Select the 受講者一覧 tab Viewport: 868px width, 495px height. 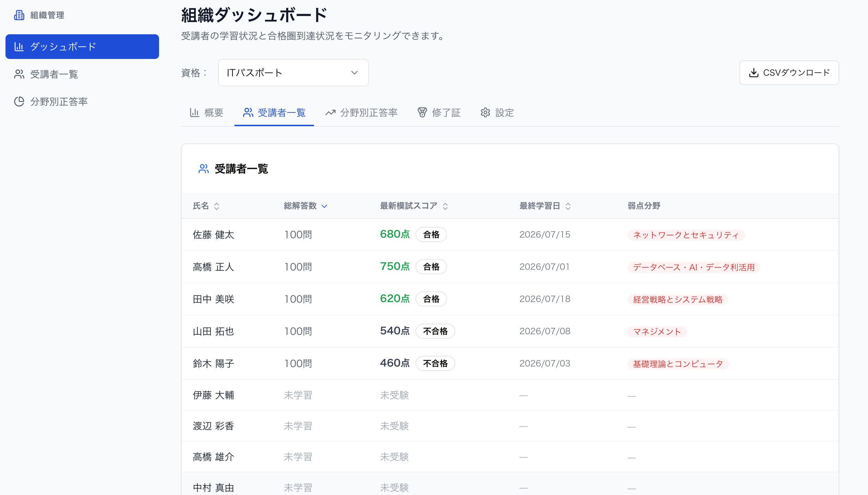[x=274, y=112]
